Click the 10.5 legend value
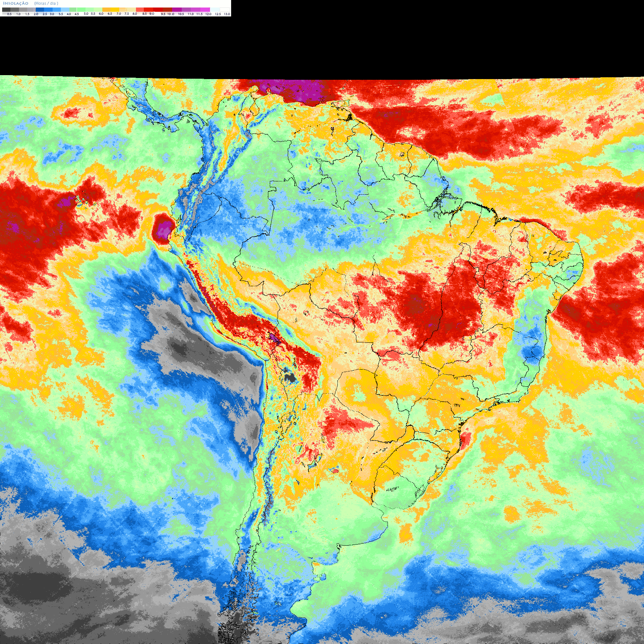Viewport: 644px width, 644px height. click(181, 14)
